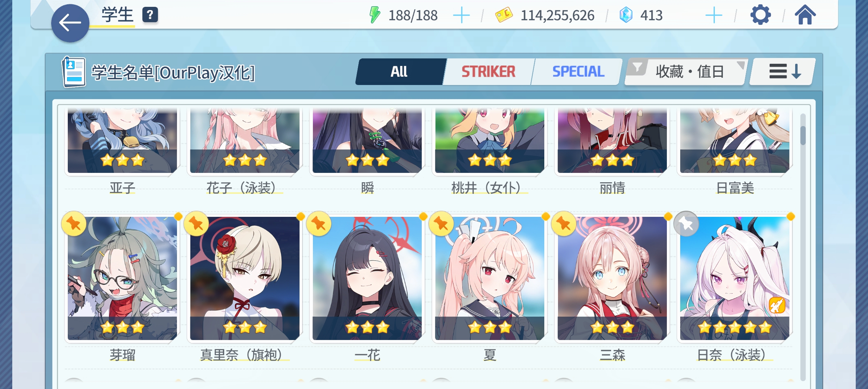This screenshot has width=868, height=389.
Task: Click the funnel filter icon
Action: click(x=637, y=67)
